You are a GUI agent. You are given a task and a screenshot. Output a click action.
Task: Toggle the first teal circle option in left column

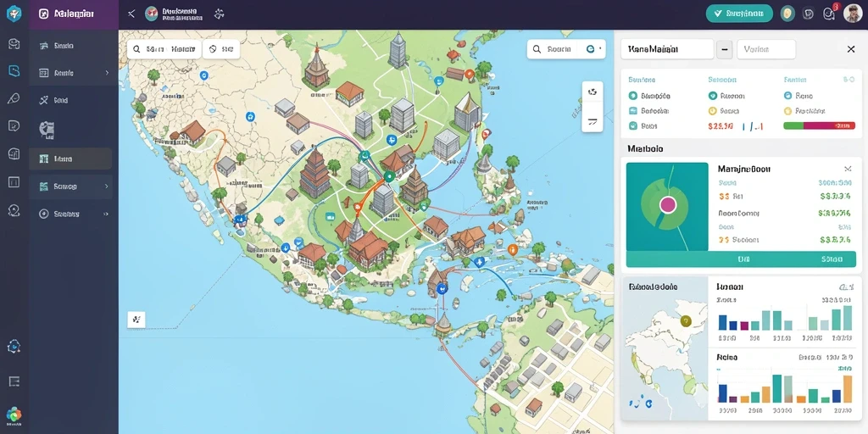632,96
